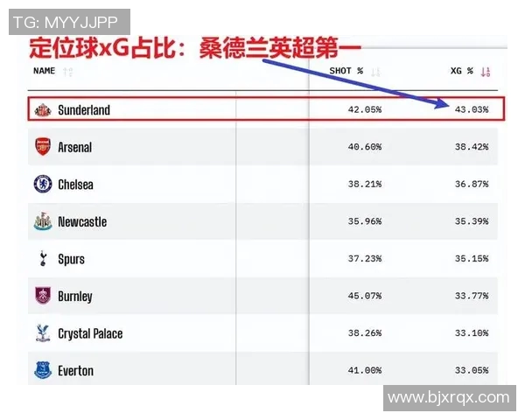Toggle XG % descending sort arrows
This screenshot has height=420, width=525.
click(x=486, y=72)
